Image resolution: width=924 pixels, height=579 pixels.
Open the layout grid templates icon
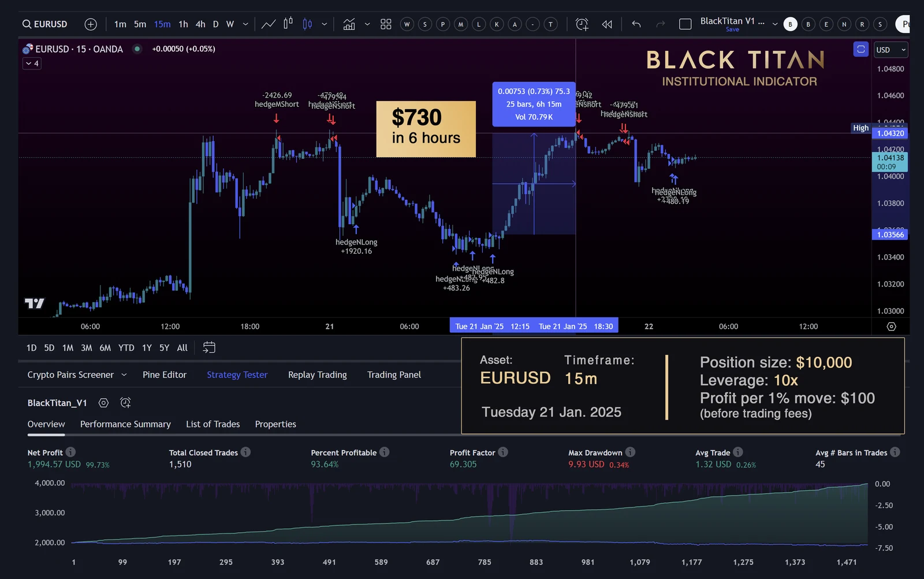point(386,24)
